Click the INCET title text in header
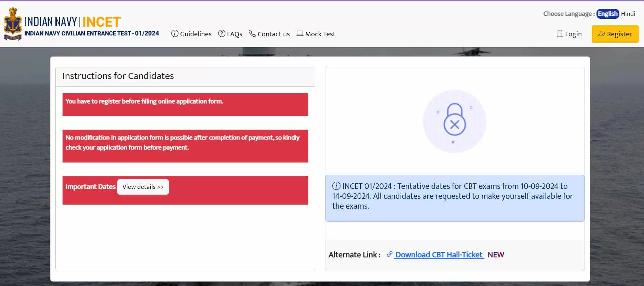Viewport: 644px width, 286px height. tap(102, 22)
